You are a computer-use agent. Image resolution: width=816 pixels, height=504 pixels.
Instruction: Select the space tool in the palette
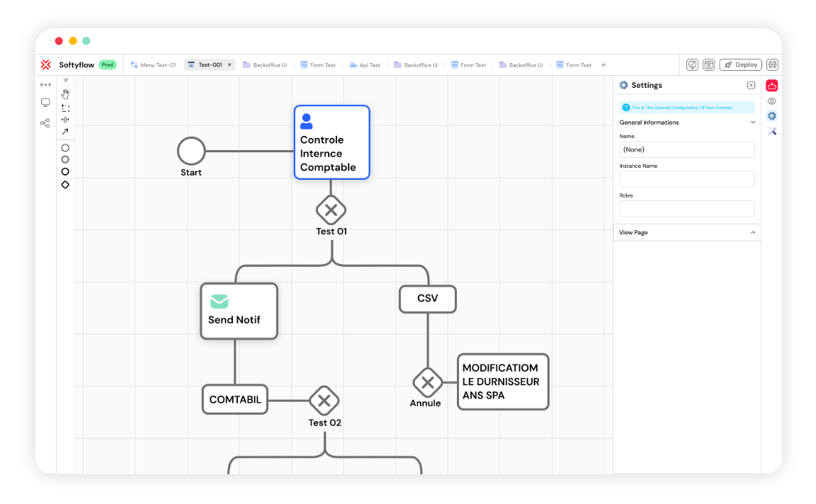click(x=65, y=120)
